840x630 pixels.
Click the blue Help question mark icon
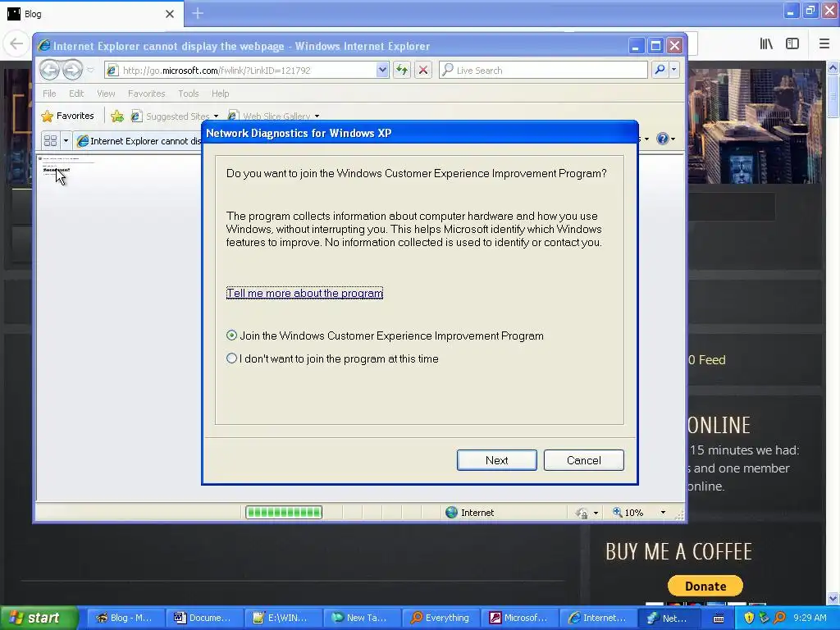click(x=662, y=139)
